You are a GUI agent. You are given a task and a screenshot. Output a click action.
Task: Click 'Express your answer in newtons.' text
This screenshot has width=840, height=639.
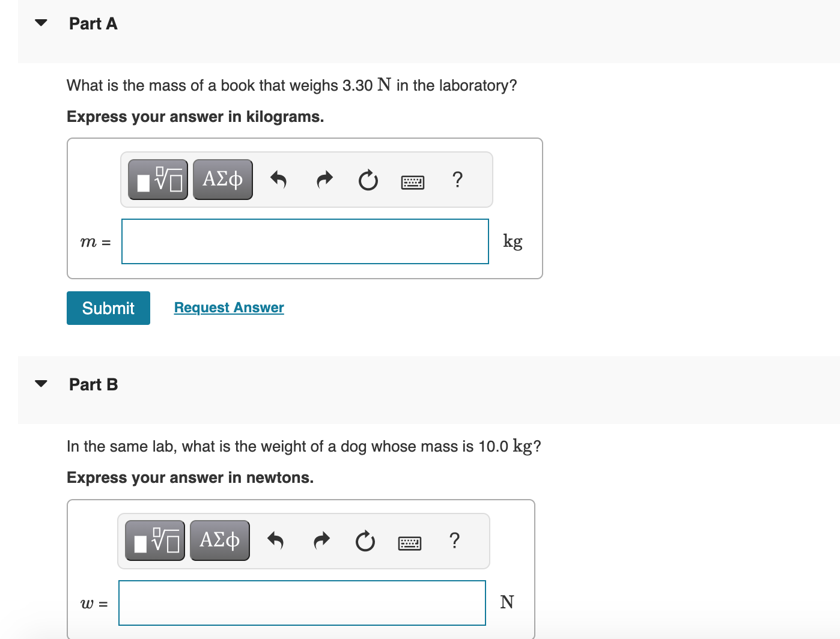click(190, 477)
